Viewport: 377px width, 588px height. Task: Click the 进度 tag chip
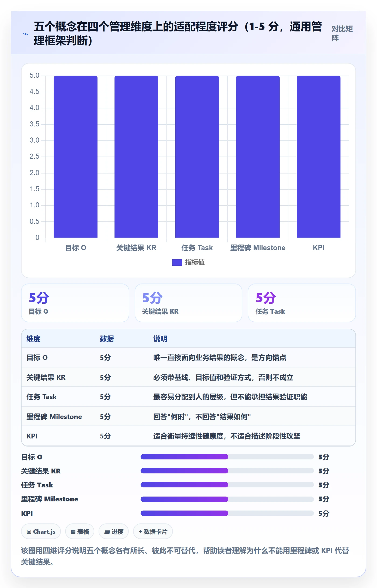[114, 532]
